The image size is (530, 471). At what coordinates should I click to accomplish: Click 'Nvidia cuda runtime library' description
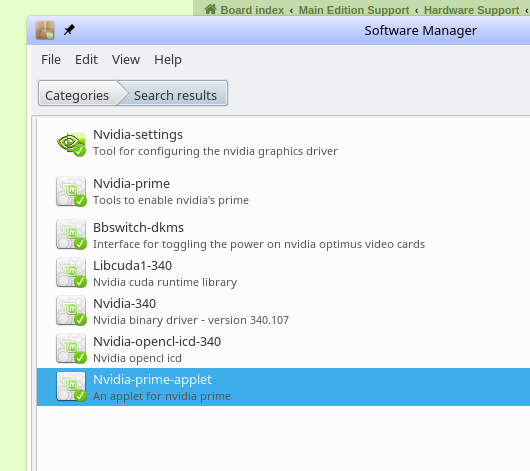point(165,282)
